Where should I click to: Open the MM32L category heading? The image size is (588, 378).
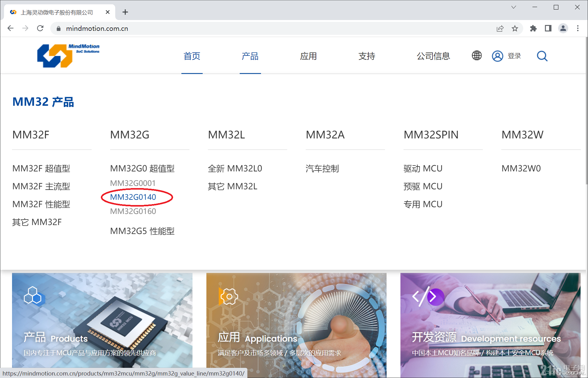226,135
